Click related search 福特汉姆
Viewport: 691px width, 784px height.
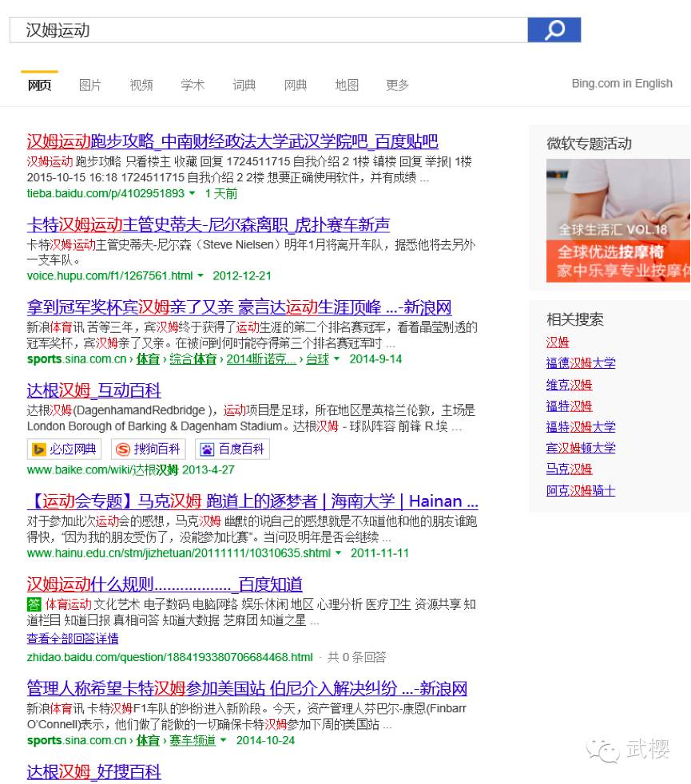pos(569,406)
